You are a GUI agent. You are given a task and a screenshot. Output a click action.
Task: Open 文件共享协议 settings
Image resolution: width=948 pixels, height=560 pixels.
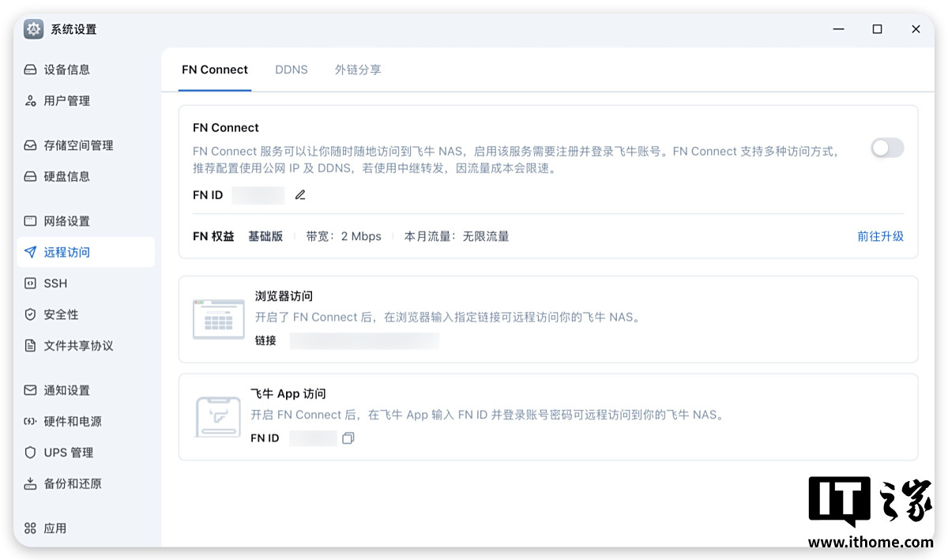[x=78, y=346]
